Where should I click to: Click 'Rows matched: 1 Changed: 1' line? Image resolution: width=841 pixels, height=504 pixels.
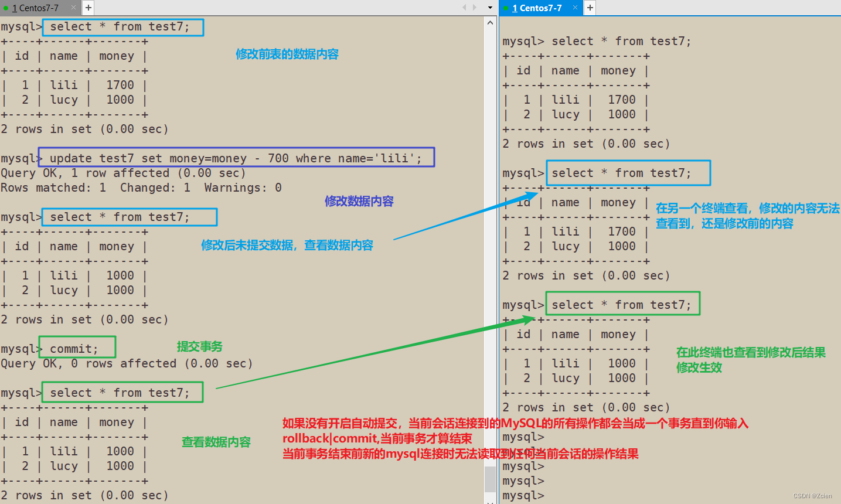click(x=141, y=188)
